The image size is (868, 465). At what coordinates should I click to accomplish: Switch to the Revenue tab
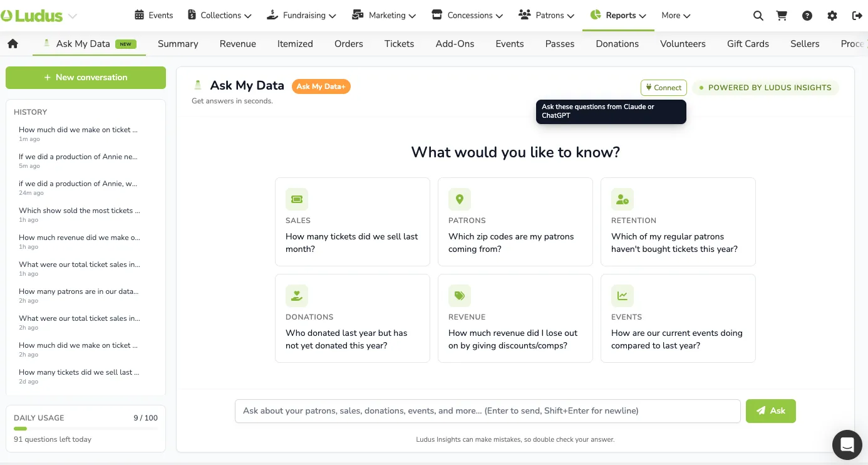(238, 44)
